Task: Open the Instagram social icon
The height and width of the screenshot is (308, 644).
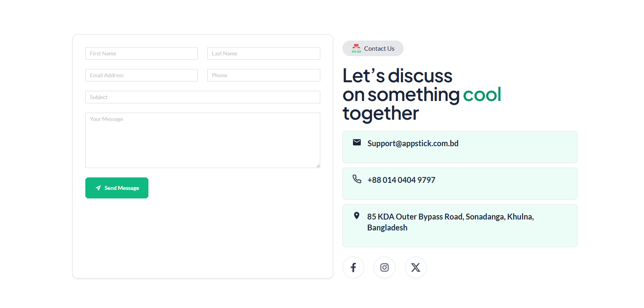Action: tap(384, 267)
